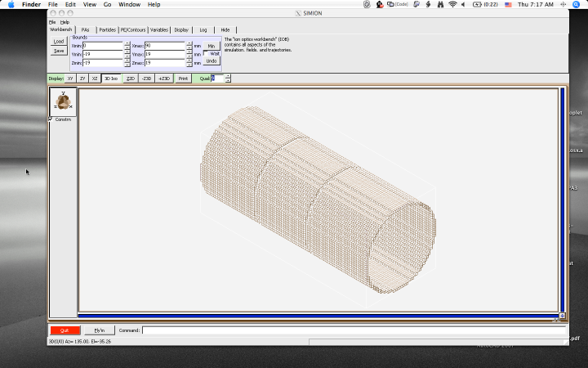The image size is (588, 368).
Task: Decrease Ymin with its down arrow
Action: pos(127,56)
